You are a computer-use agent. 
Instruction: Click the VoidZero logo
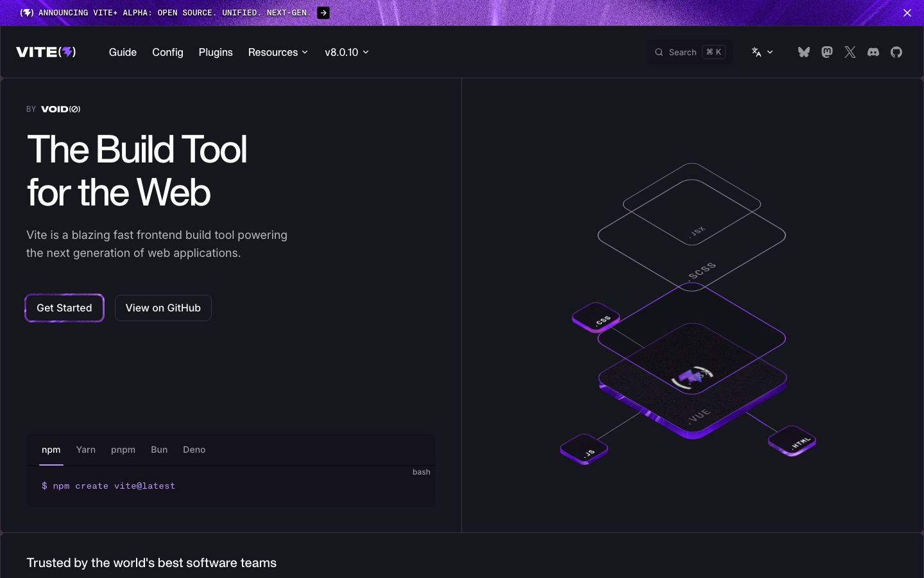click(61, 109)
